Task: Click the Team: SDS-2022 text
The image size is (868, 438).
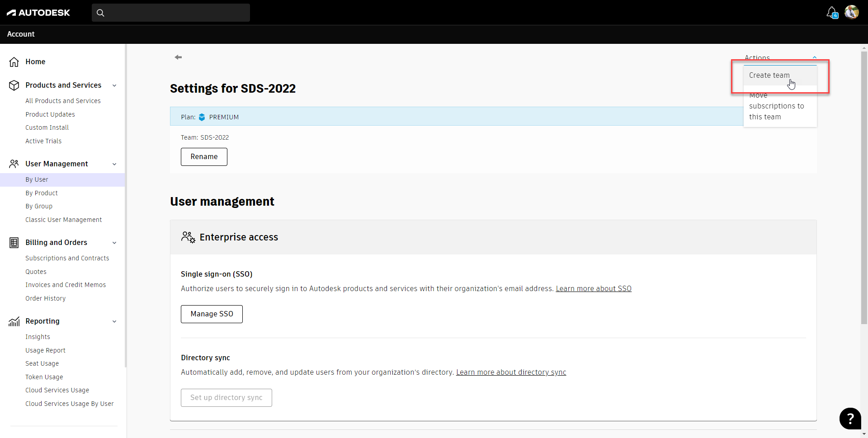Action: click(205, 137)
